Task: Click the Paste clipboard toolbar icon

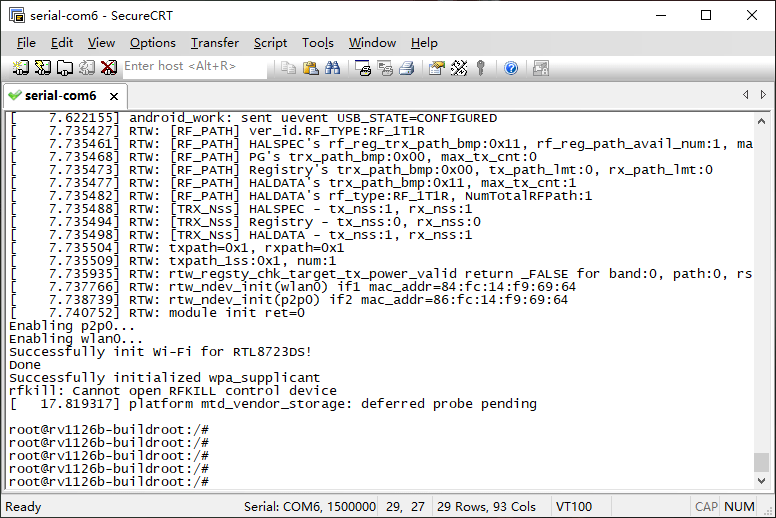Action: click(x=310, y=68)
